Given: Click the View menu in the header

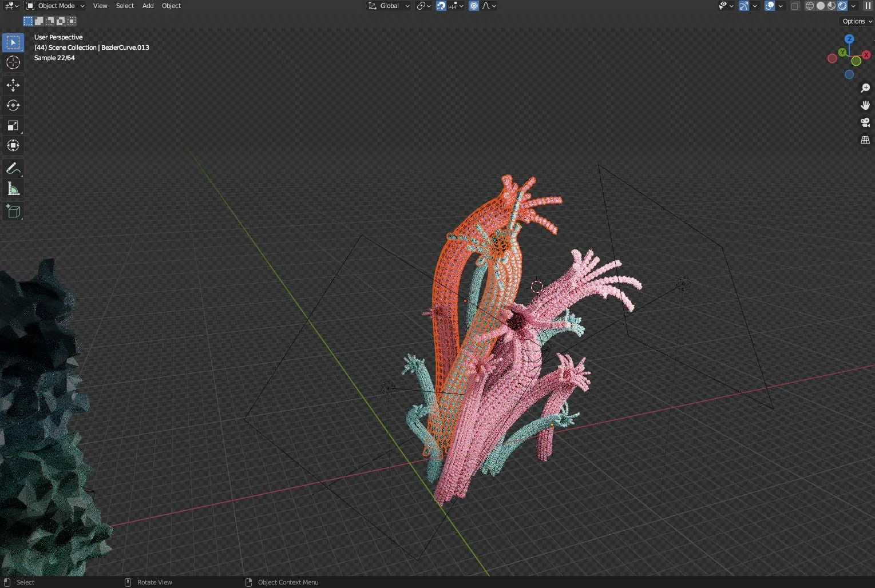Looking at the screenshot, I should click(100, 6).
